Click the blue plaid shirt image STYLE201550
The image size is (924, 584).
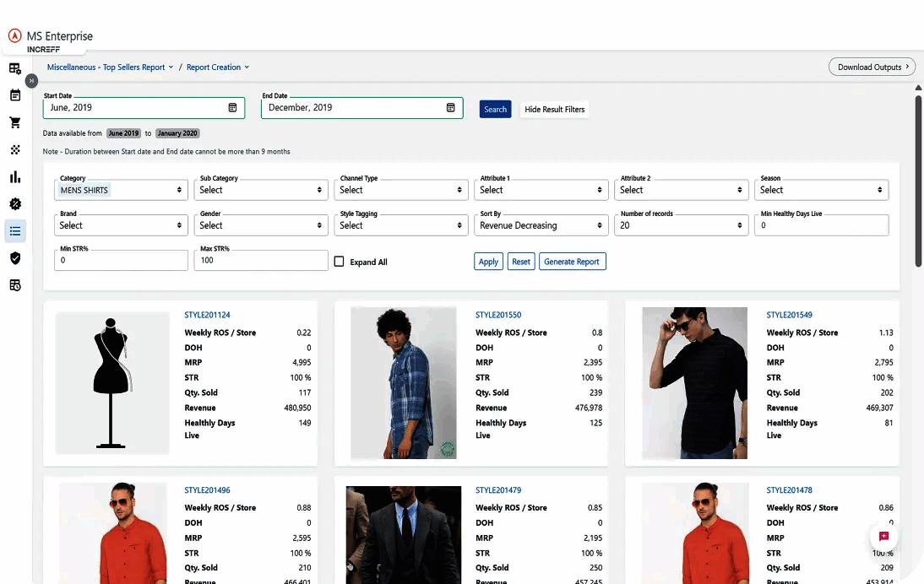pyautogui.click(x=404, y=382)
